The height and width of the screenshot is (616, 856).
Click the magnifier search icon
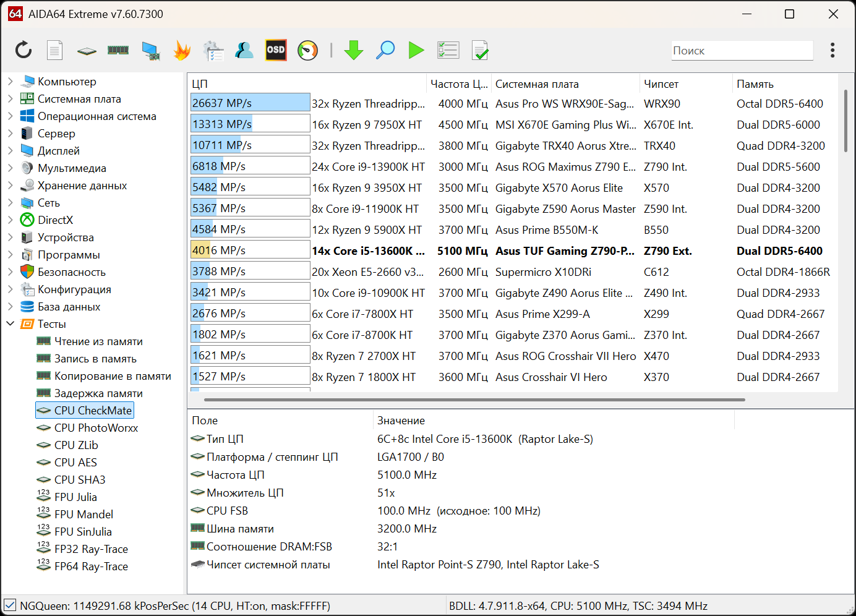click(385, 50)
